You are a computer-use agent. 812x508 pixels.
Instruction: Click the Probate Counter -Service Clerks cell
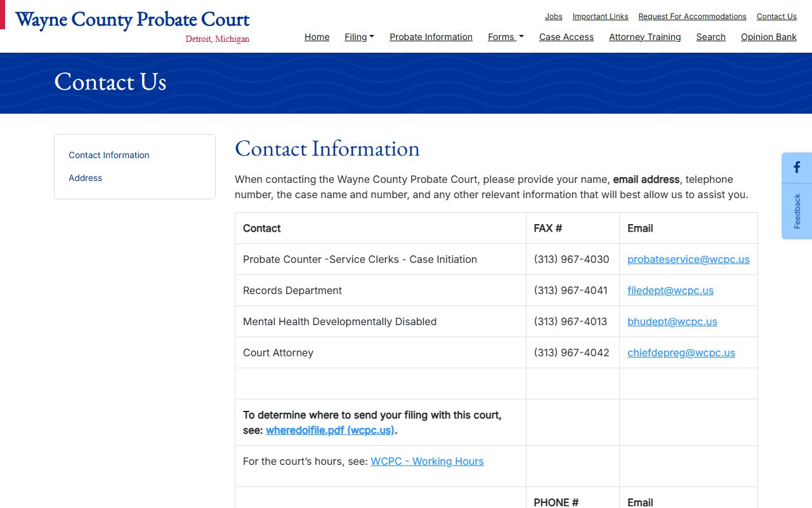tap(381, 259)
